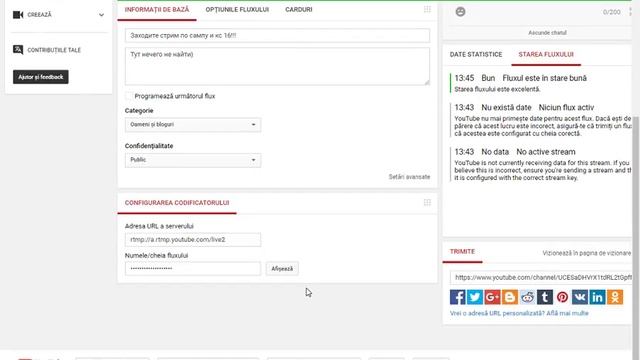Share on Google Plus icon

click(x=492, y=297)
